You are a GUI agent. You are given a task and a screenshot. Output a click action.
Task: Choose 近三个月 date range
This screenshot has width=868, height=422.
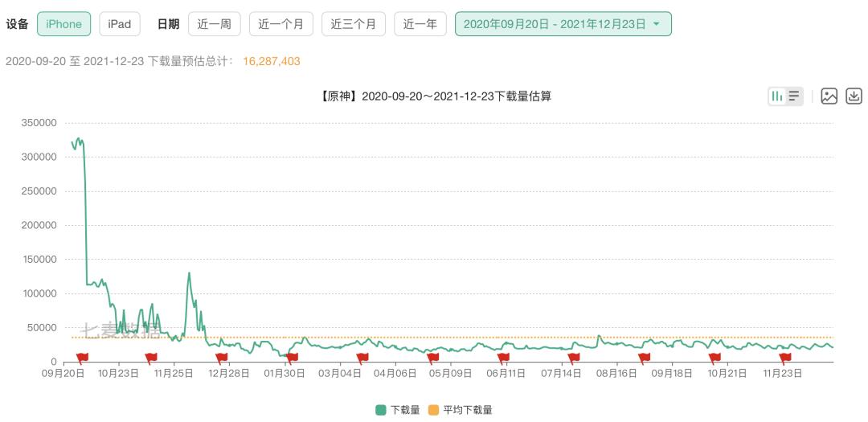tap(353, 24)
